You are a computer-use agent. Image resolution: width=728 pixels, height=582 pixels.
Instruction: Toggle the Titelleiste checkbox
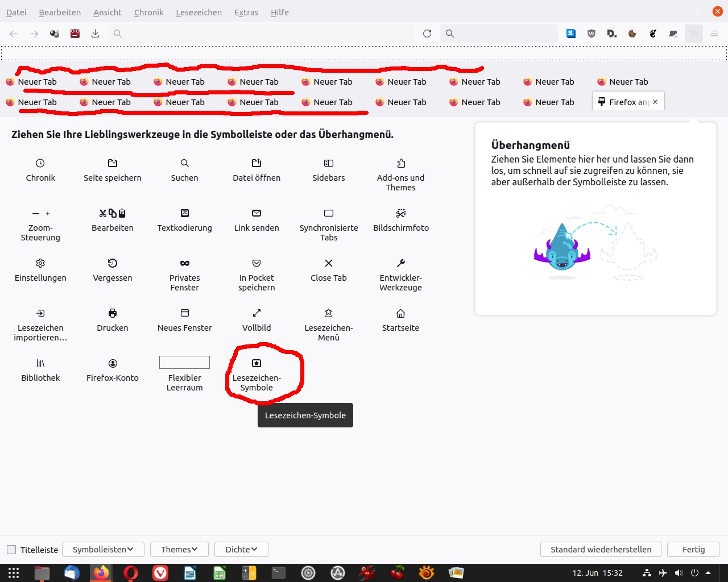pos(11,550)
